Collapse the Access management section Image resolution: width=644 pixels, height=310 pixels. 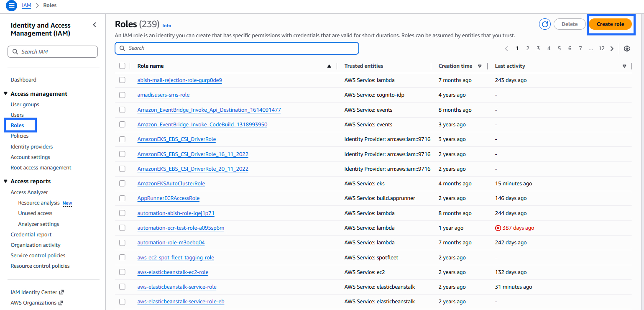(6, 94)
